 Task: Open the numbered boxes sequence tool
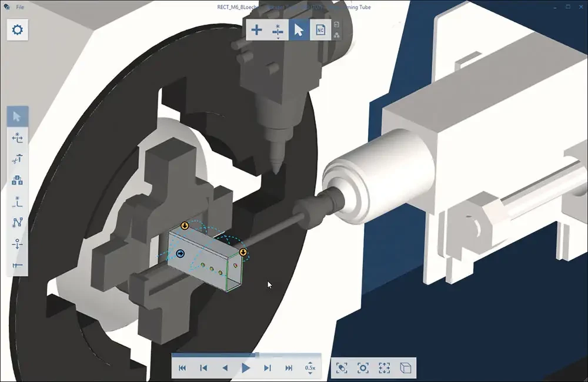pyautogui.click(x=17, y=180)
